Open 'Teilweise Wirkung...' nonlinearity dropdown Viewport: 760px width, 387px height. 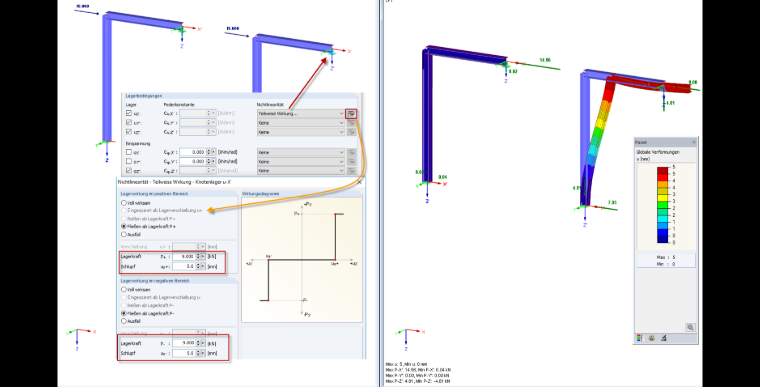301,113
